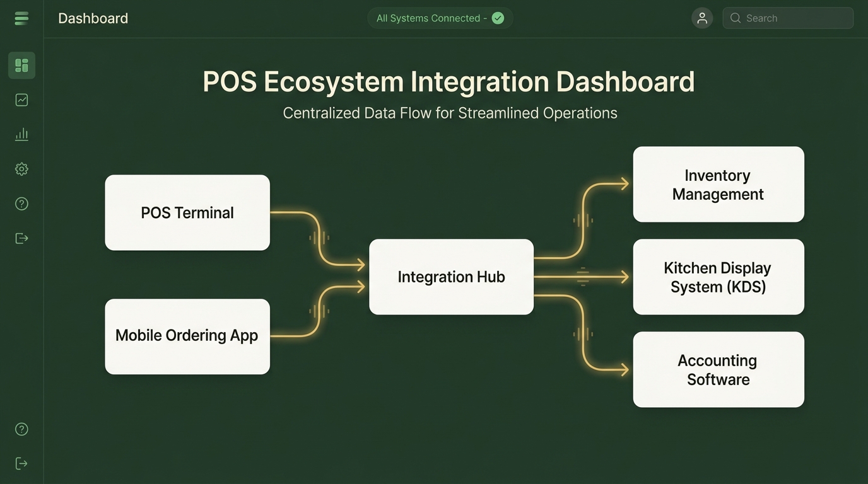Click the signal marker on the KDS connector
Screen dimensions: 868x484
583,277
